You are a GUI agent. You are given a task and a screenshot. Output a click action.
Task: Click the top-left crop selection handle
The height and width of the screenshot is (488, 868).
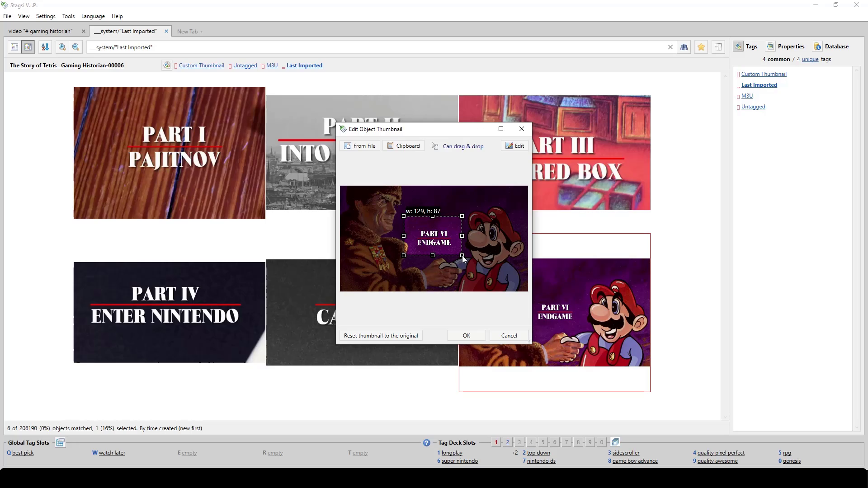[404, 216]
